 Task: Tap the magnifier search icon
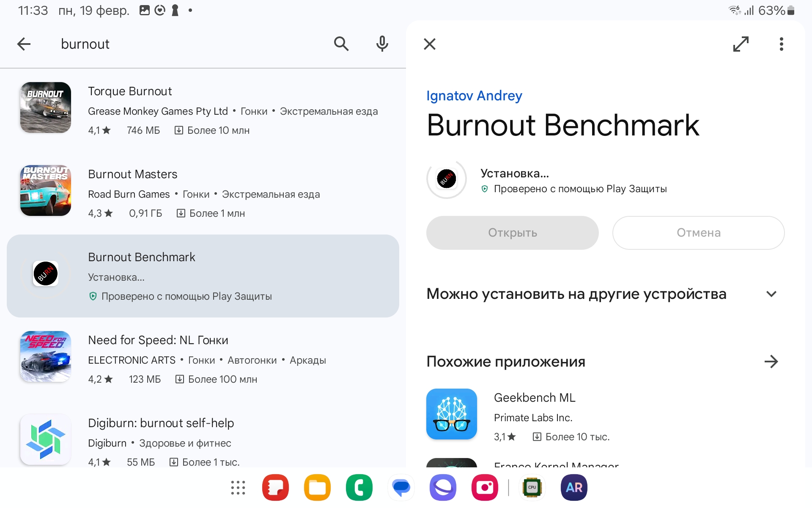(x=341, y=44)
